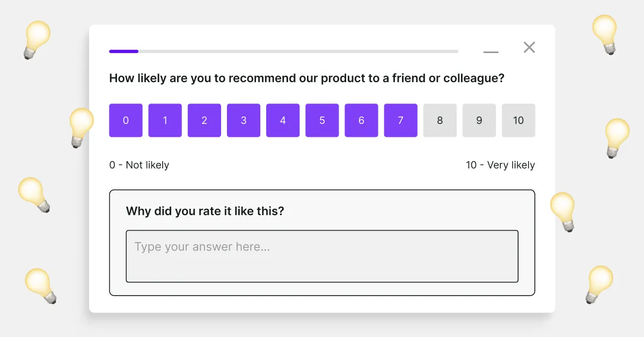644x337 pixels.
Task: Choose the highlighted rating 7
Action: (x=400, y=120)
